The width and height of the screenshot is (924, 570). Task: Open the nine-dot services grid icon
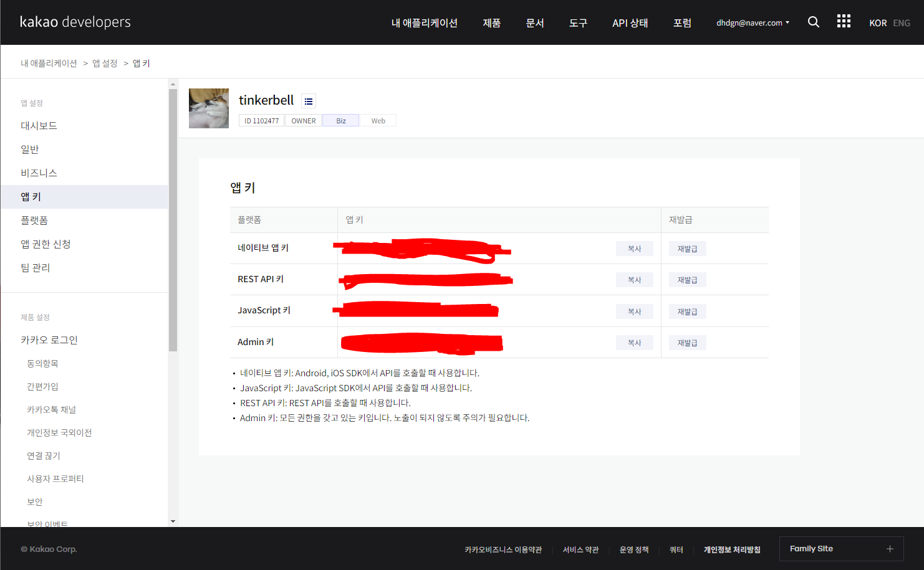(x=844, y=21)
